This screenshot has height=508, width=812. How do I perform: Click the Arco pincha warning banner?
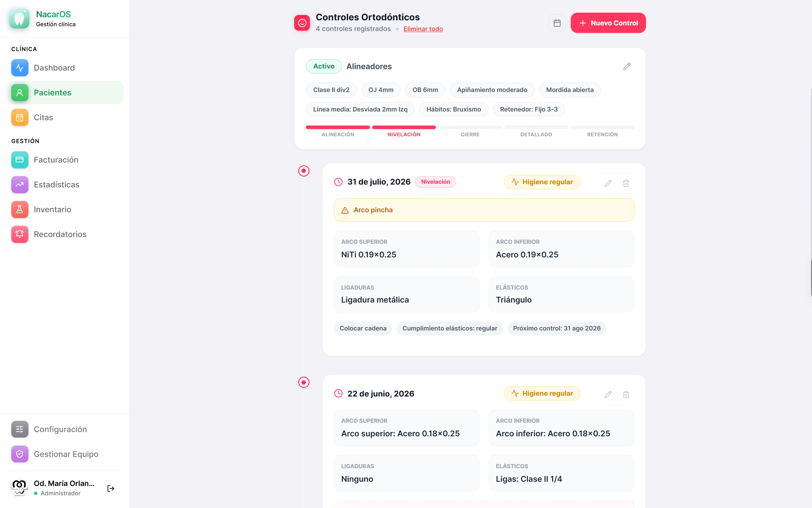[x=484, y=210]
